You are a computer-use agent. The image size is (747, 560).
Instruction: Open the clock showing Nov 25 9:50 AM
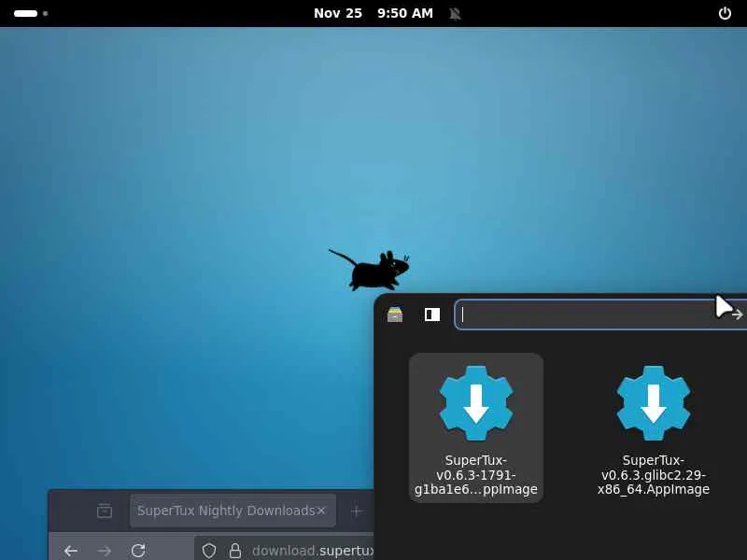(373, 13)
